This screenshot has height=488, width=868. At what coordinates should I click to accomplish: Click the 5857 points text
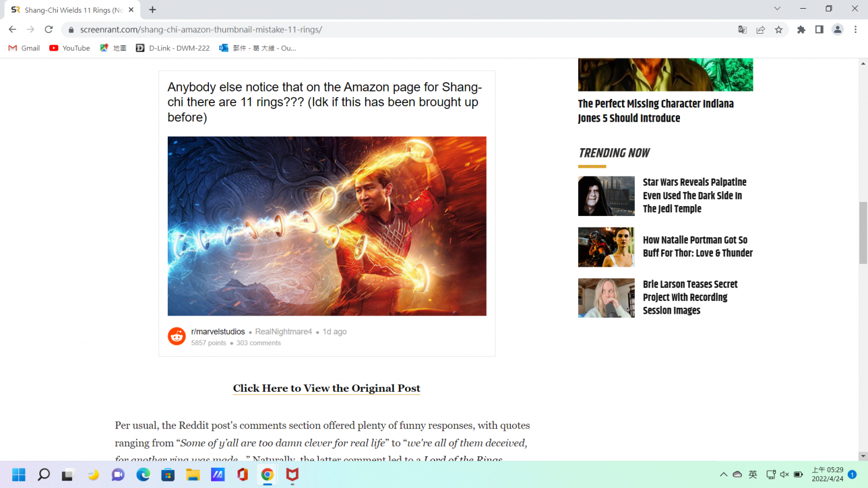tap(209, 343)
